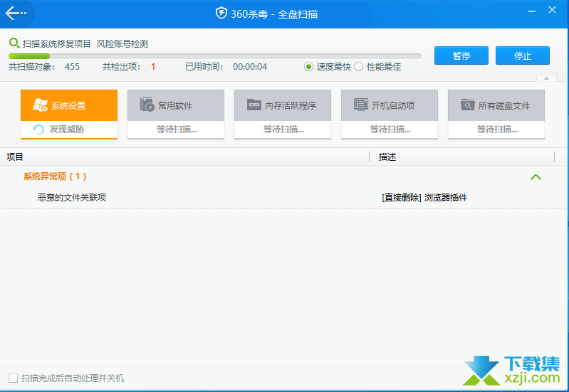This screenshot has width=569, height=392.
Task: Click the [直接删除] 浏览器插件 description
Action: (x=424, y=198)
